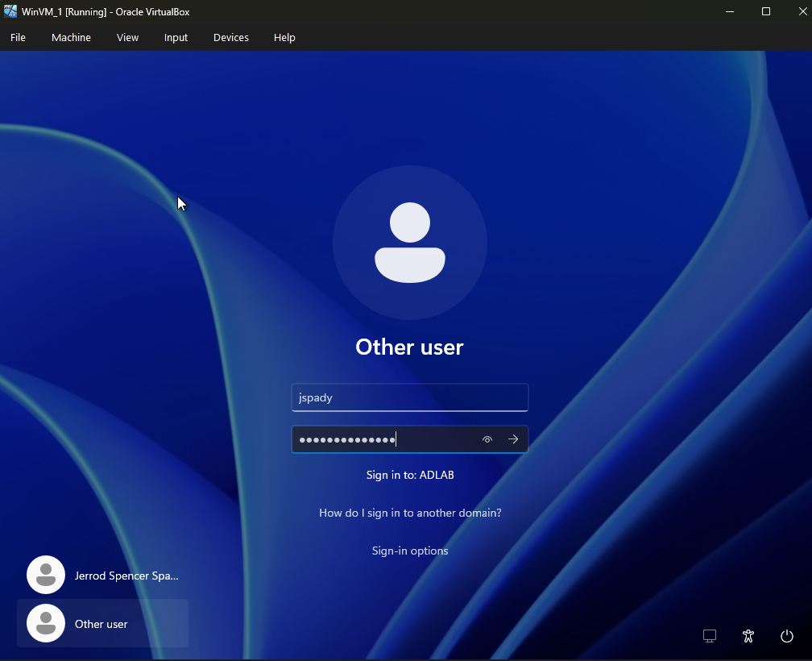Viewport: 812px width, 661px height.
Task: Toggle the password reveal eye icon
Action: (487, 439)
